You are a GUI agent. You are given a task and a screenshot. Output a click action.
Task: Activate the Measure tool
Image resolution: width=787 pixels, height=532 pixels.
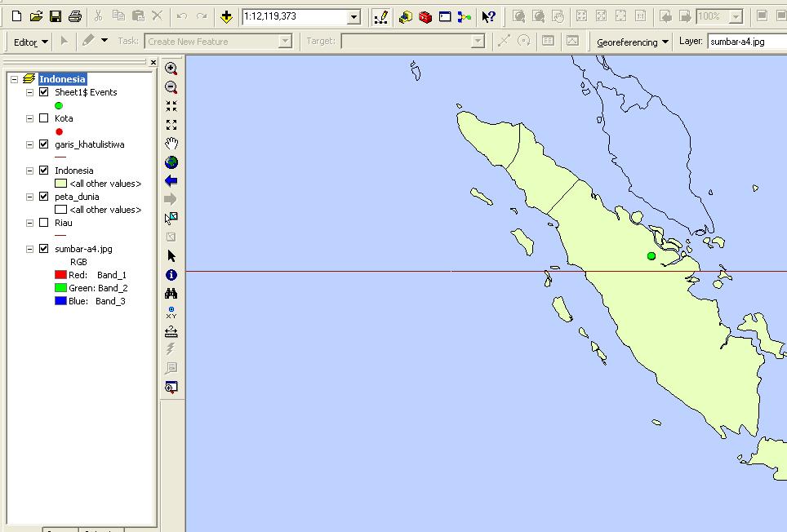(171, 330)
